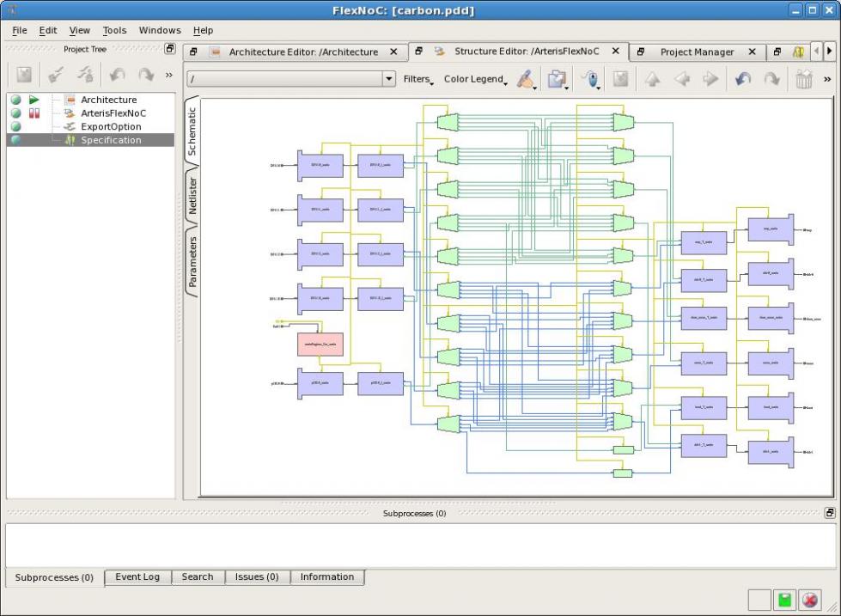841x616 pixels.
Task: Expand the Structure Editor toolbar overflow chevron
Action: (827, 79)
